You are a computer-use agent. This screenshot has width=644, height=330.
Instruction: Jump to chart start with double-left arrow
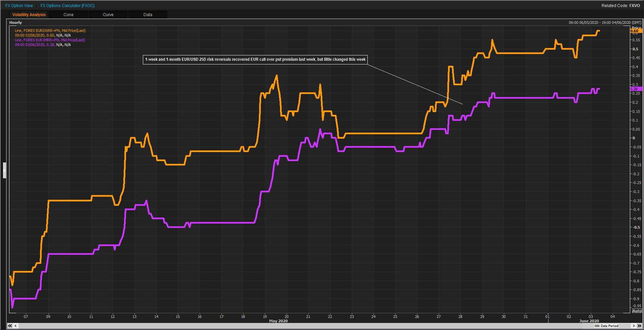point(10,326)
